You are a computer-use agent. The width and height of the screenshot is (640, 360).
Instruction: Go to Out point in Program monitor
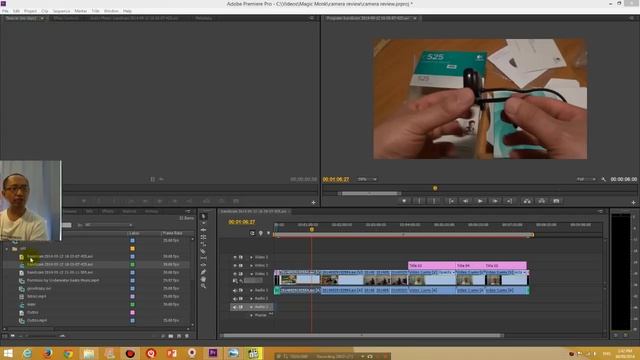tap(509, 201)
